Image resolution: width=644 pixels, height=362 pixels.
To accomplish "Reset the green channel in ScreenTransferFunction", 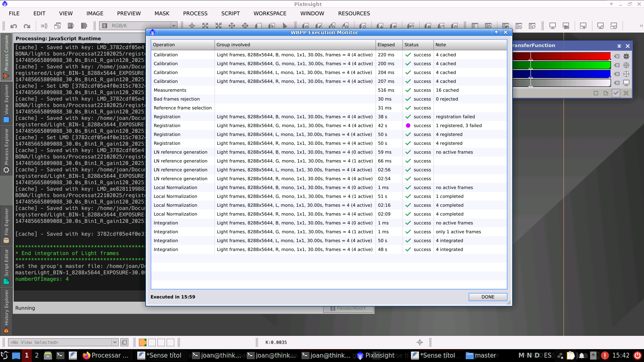I will (x=617, y=65).
